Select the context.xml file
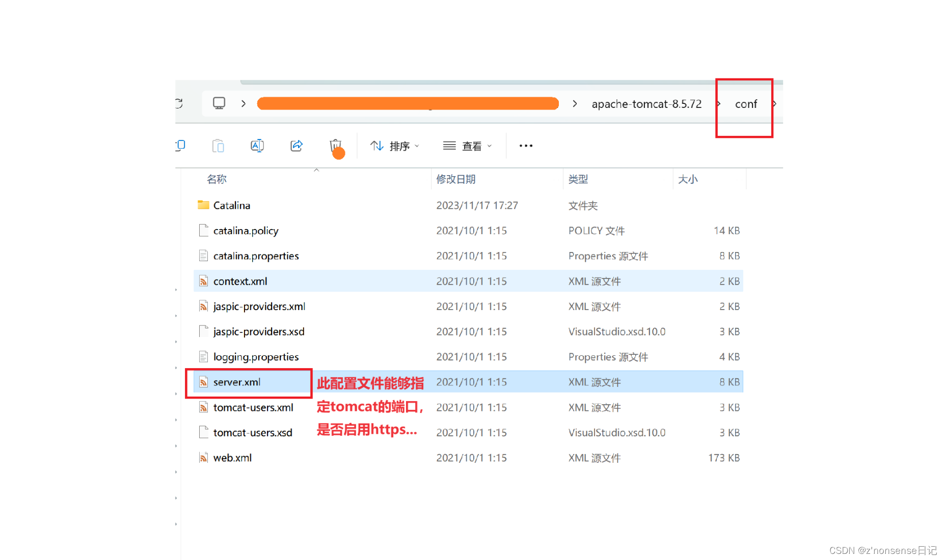The image size is (945, 560). point(468,281)
